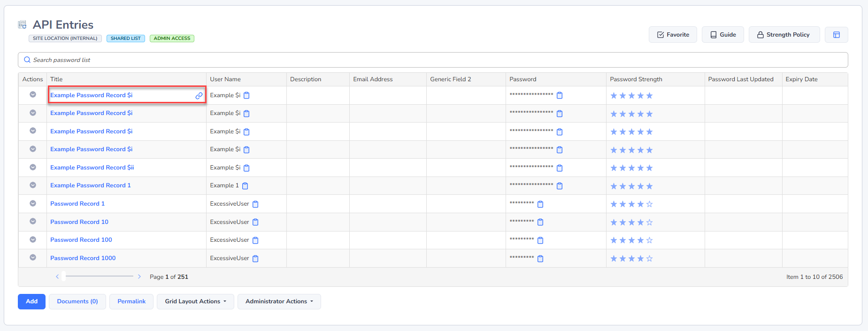Copy password of Example Password Record $ii
The width and height of the screenshot is (868, 331).
click(x=560, y=168)
